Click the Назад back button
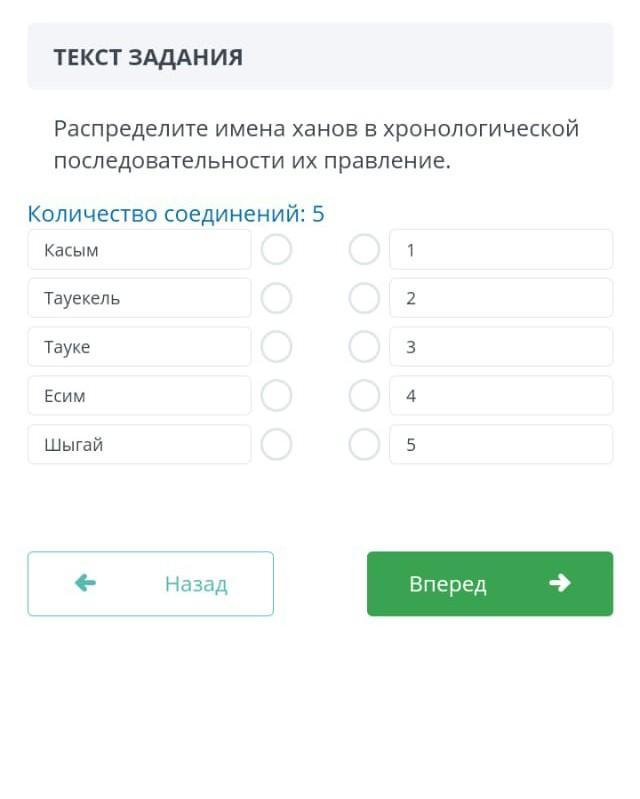Viewport: 640px width, 799px height. (x=150, y=583)
